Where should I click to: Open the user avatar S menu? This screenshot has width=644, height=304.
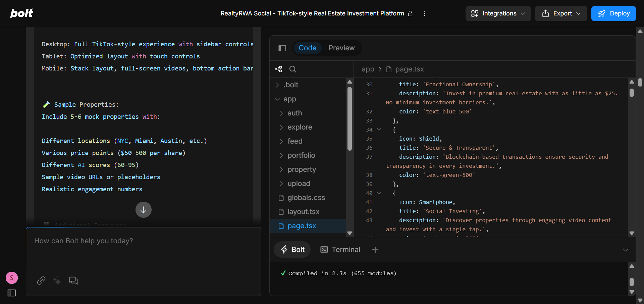pyautogui.click(x=12, y=278)
